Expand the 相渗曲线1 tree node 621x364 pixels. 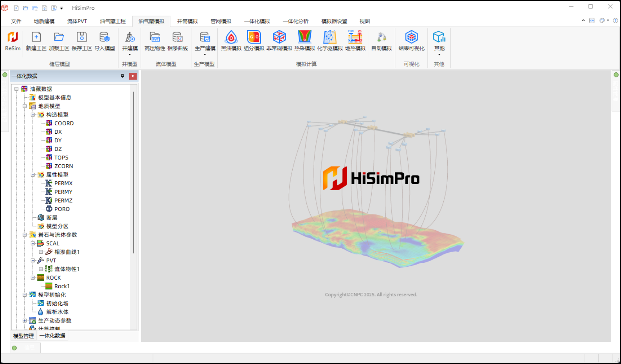coord(41,252)
